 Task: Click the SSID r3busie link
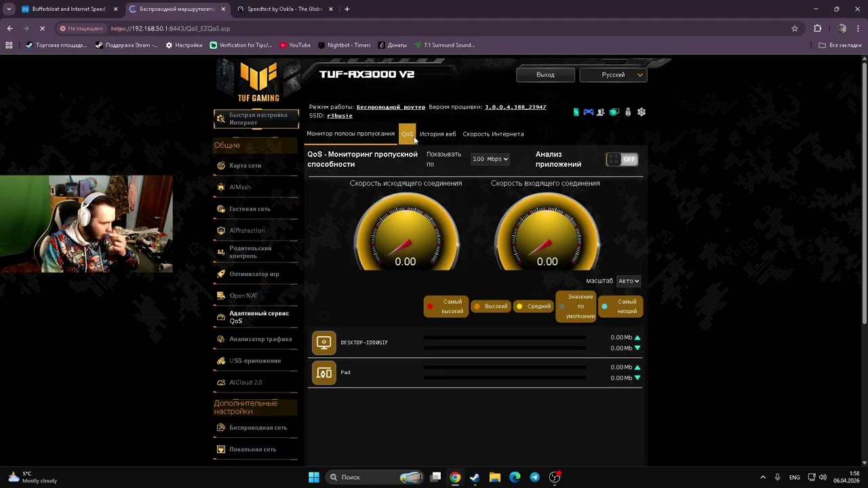[x=340, y=116]
